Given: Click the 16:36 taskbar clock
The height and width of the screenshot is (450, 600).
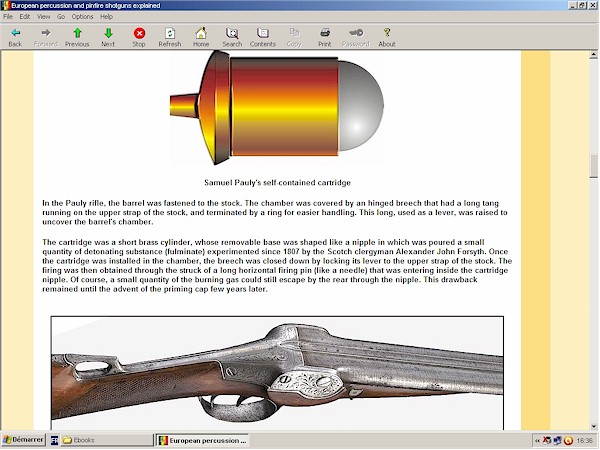Looking at the screenshot, I should [x=584, y=441].
